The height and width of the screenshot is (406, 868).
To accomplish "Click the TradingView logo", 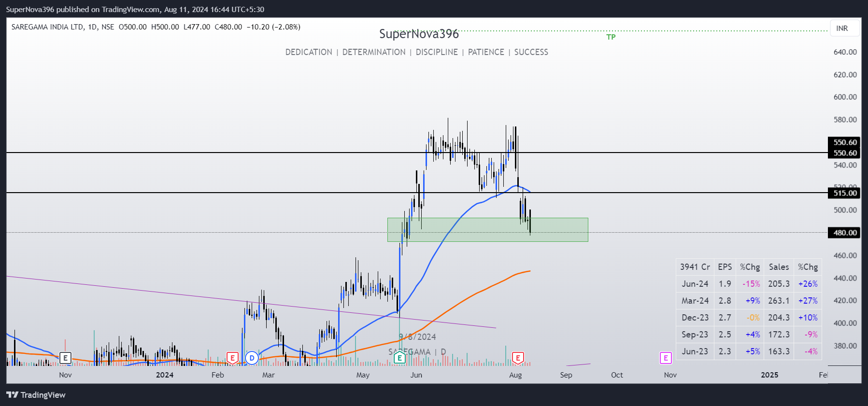I will (36, 395).
